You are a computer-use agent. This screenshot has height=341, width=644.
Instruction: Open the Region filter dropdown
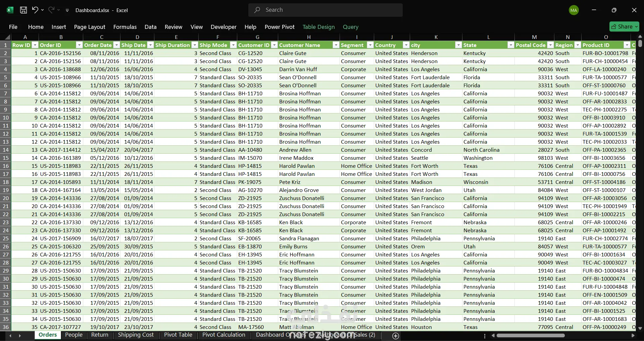click(x=578, y=45)
